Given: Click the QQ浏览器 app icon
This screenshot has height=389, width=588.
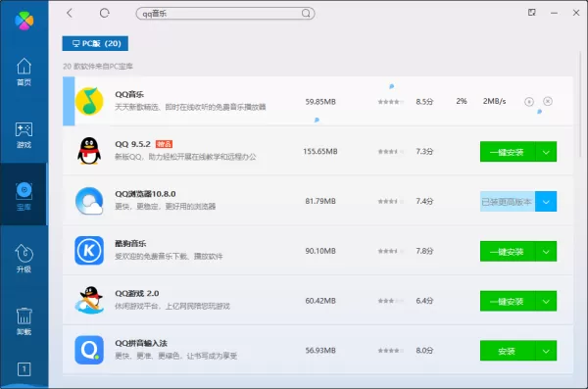Looking at the screenshot, I should [x=89, y=201].
